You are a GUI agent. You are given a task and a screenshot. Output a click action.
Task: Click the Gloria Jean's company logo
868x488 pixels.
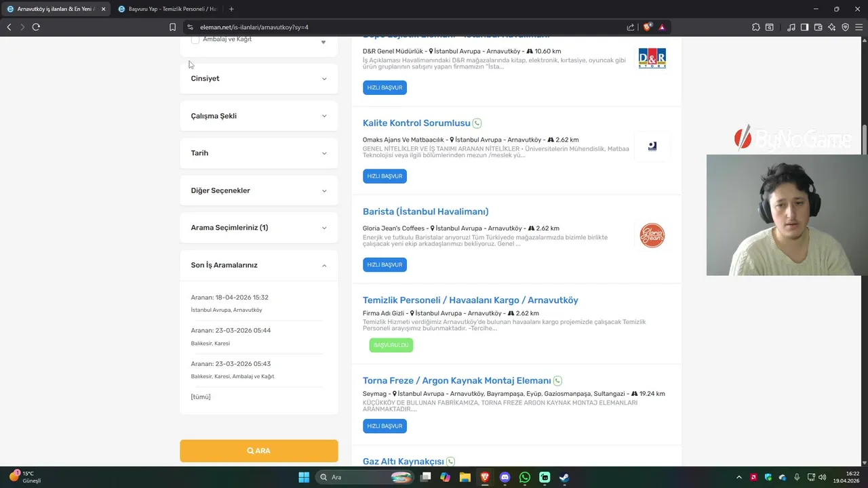pos(652,235)
